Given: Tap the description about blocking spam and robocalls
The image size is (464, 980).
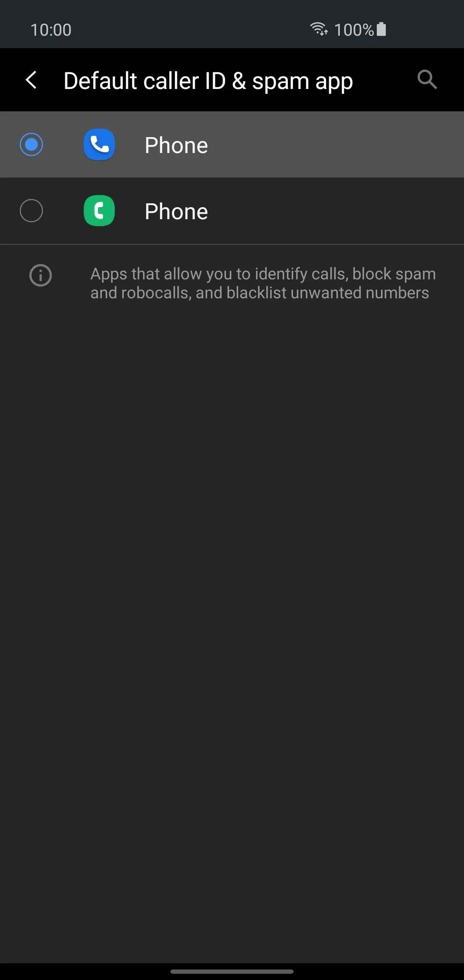Looking at the screenshot, I should tap(263, 283).
